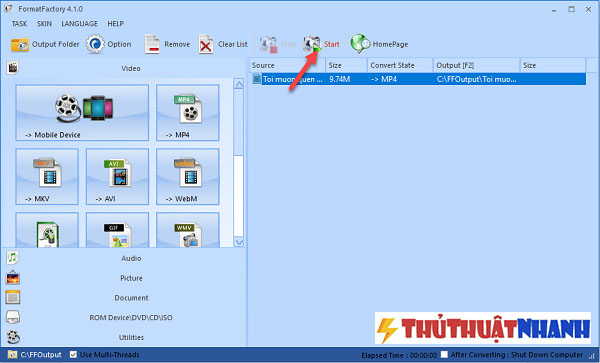Click the Output [F2] column header

tap(476, 65)
